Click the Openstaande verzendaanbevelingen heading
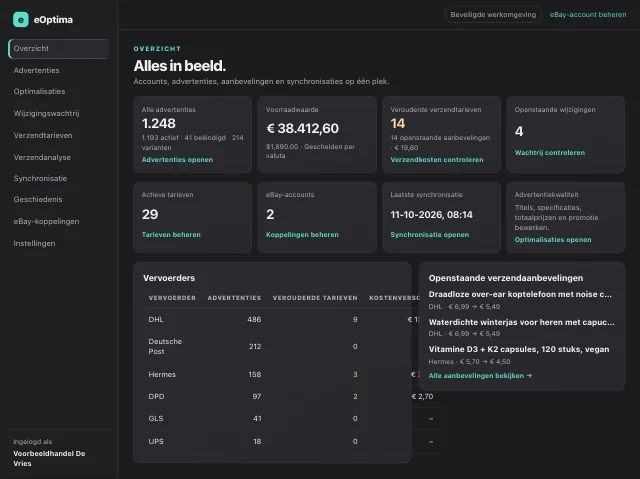 506,278
